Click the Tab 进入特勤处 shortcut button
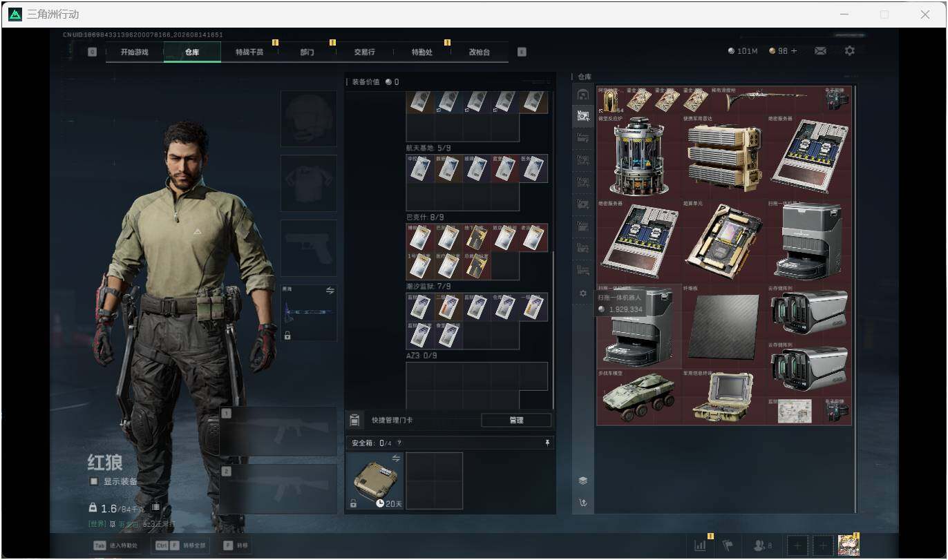Screen dimensions: 948x560 pos(115,545)
